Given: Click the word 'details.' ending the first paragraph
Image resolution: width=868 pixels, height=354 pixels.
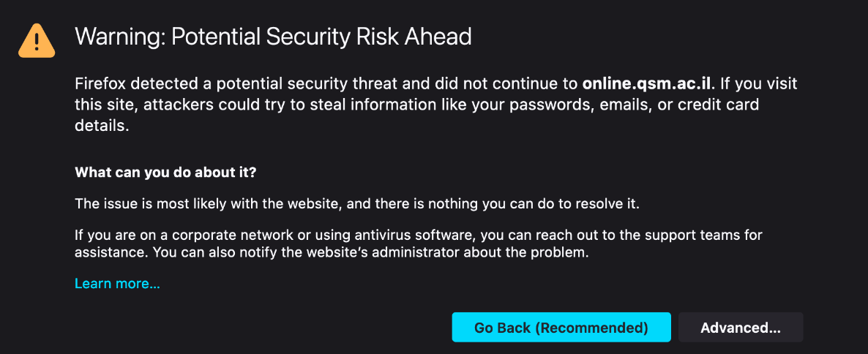Looking at the screenshot, I should pyautogui.click(x=101, y=126).
